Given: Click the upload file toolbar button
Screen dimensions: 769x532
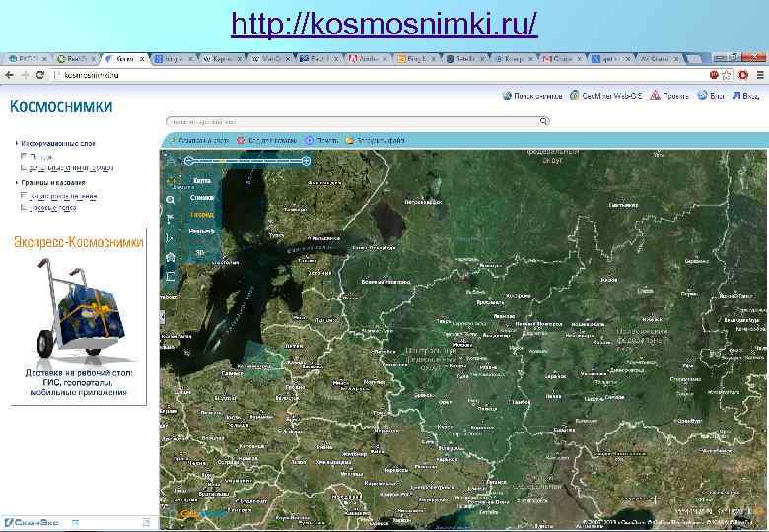Looking at the screenshot, I should tap(376, 140).
